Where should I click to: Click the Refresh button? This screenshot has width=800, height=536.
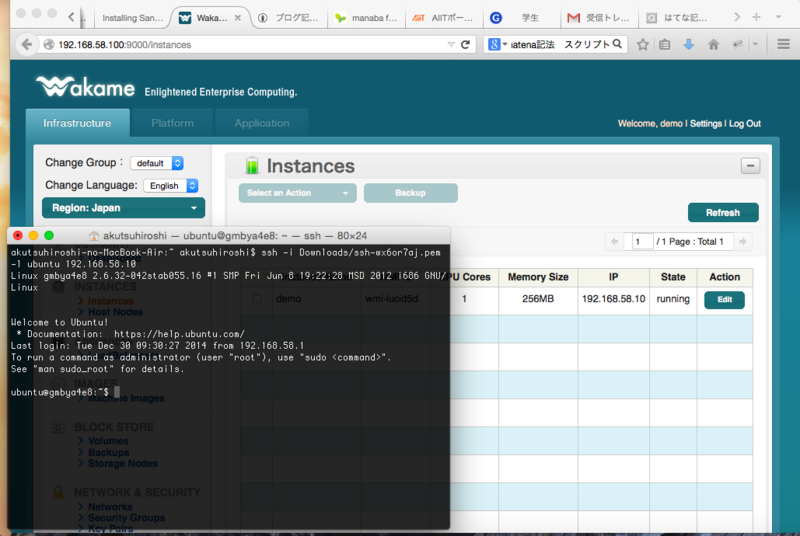[722, 213]
